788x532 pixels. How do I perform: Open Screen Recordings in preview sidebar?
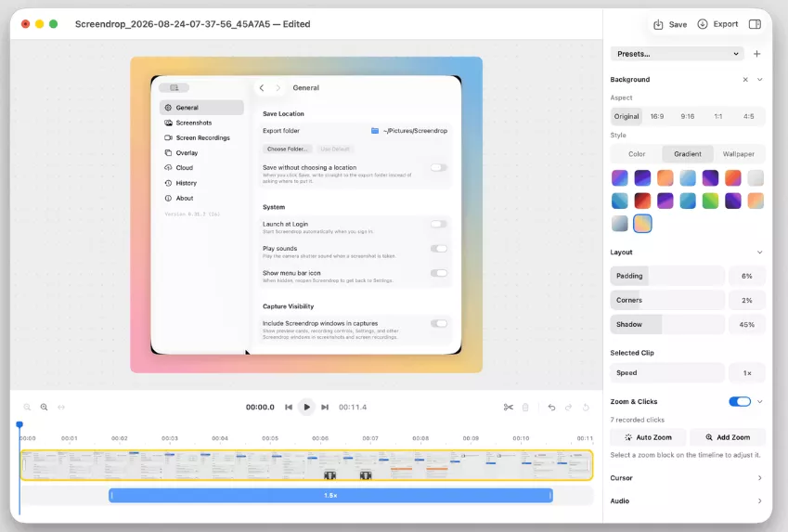[x=201, y=137]
